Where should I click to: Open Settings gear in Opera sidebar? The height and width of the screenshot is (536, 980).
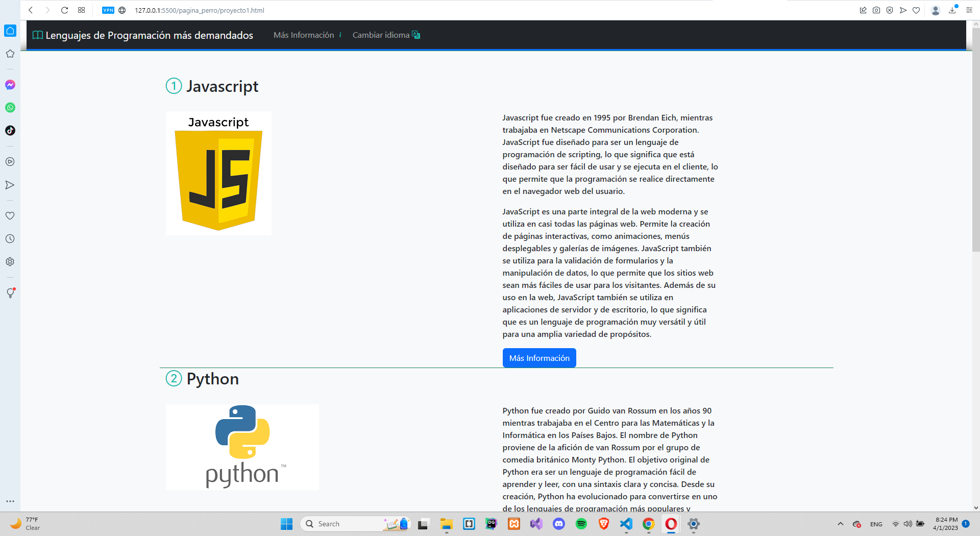pos(10,262)
